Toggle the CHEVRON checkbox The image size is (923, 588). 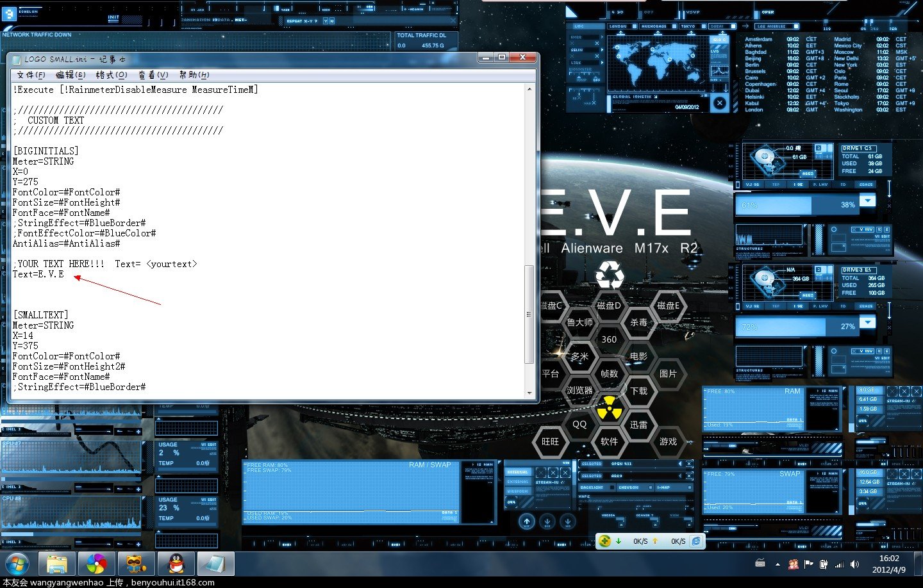pos(650,487)
